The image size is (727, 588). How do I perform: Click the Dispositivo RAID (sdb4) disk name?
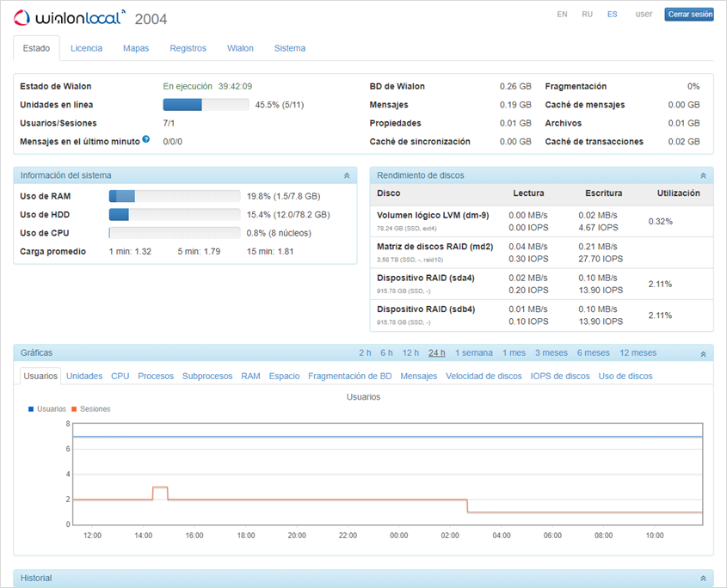pos(426,309)
